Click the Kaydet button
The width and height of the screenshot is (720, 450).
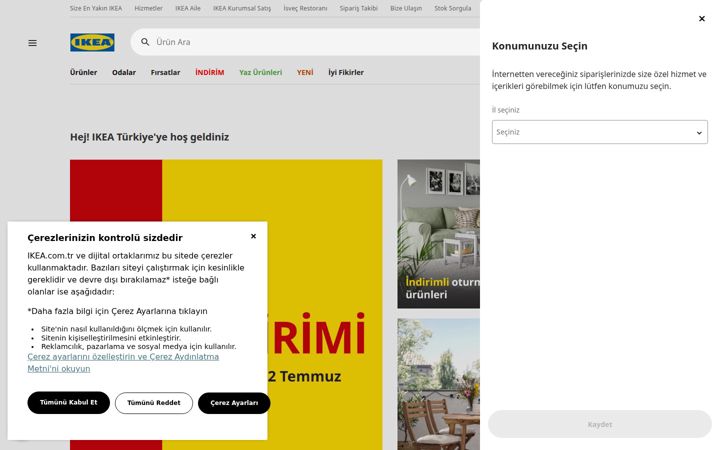(x=600, y=424)
